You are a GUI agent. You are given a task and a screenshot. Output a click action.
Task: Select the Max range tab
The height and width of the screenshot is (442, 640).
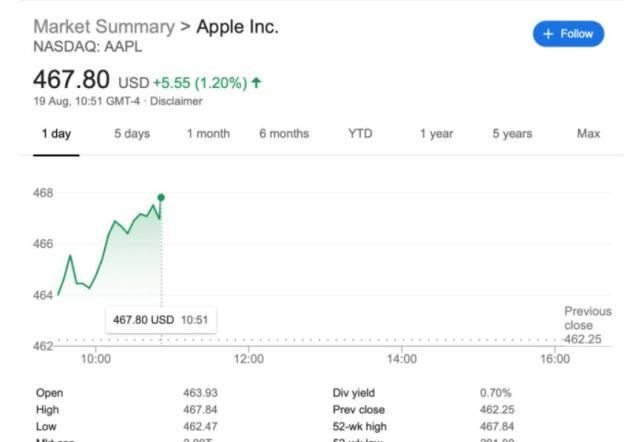[x=589, y=134]
